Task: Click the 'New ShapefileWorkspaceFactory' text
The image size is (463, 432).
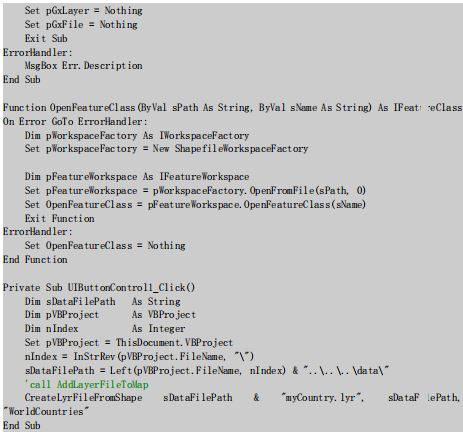Action: [230, 149]
